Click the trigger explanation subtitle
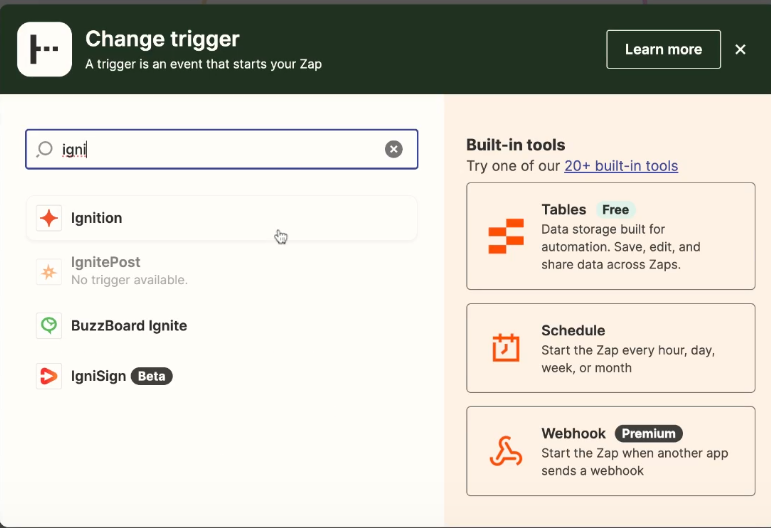Screen dimensions: 771x528 click(204, 64)
